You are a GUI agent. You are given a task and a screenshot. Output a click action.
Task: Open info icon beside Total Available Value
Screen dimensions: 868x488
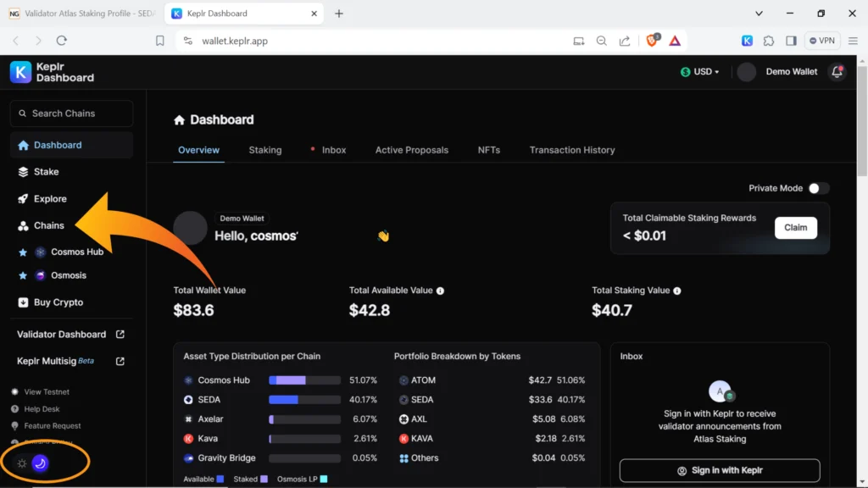point(440,291)
